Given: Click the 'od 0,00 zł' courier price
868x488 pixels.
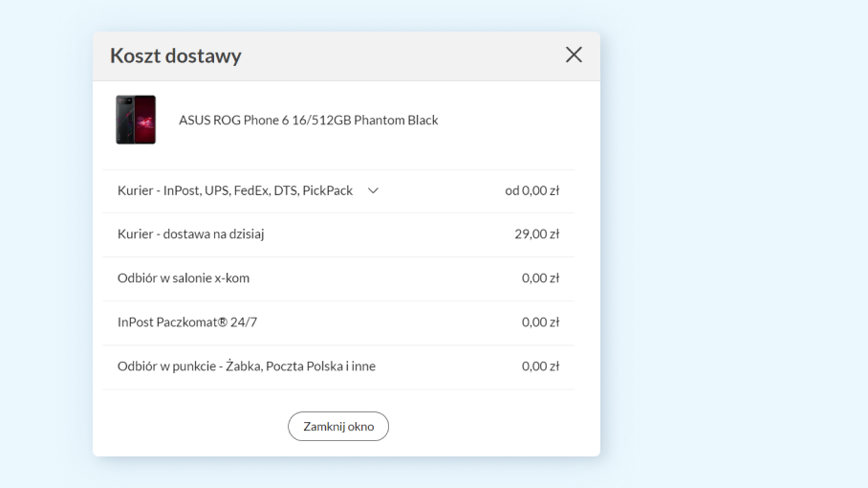Looking at the screenshot, I should pos(532,190).
